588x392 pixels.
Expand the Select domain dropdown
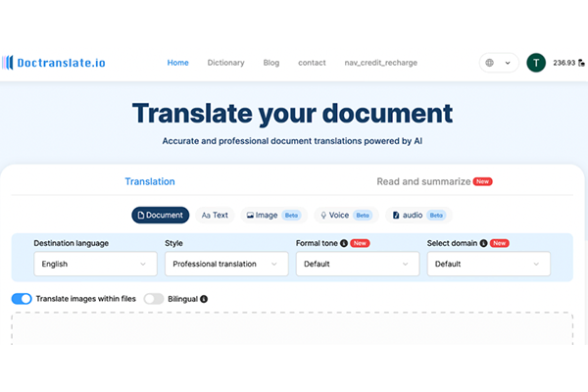489,264
